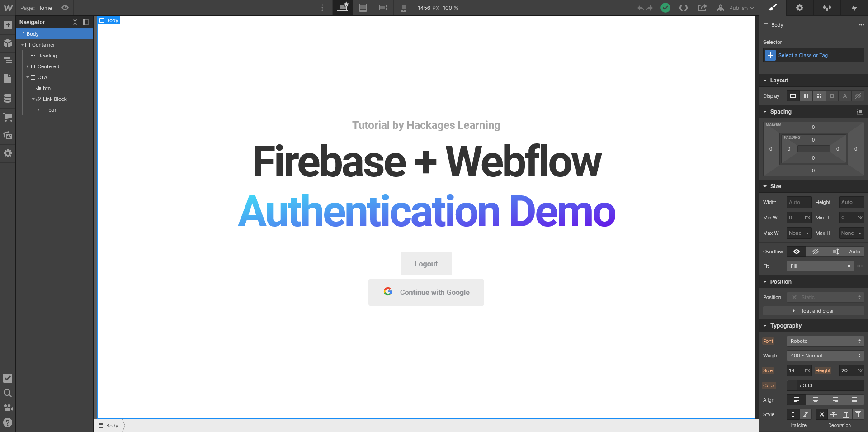
Task: Set Display to None hidden
Action: (x=858, y=96)
